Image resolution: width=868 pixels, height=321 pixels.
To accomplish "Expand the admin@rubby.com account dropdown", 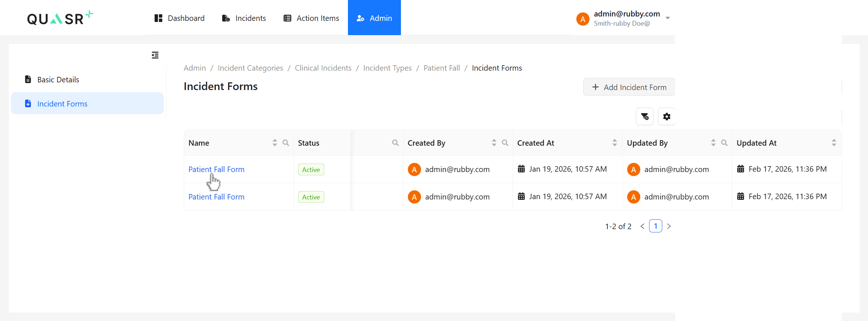I will click(x=668, y=18).
